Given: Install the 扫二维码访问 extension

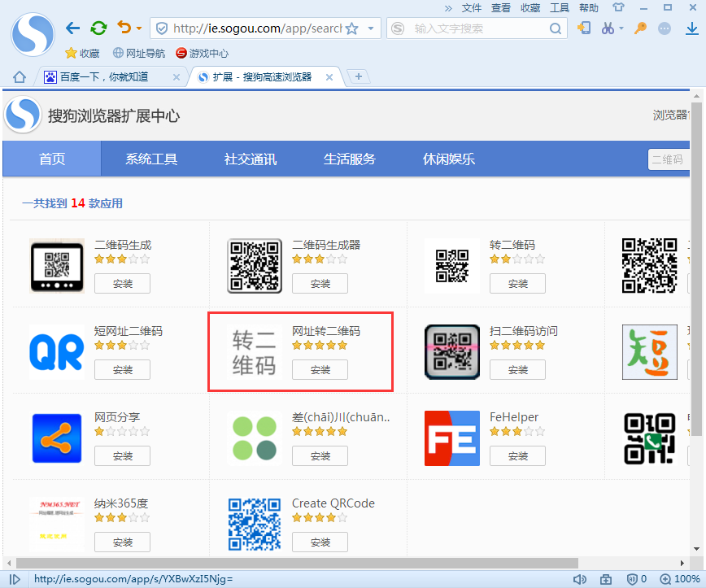Looking at the screenshot, I should (518, 370).
